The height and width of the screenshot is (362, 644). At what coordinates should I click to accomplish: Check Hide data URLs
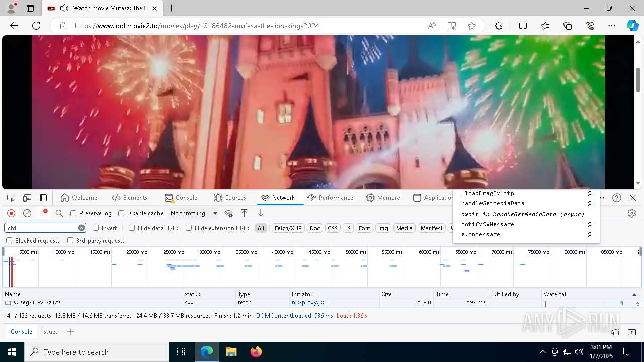pyautogui.click(x=132, y=228)
